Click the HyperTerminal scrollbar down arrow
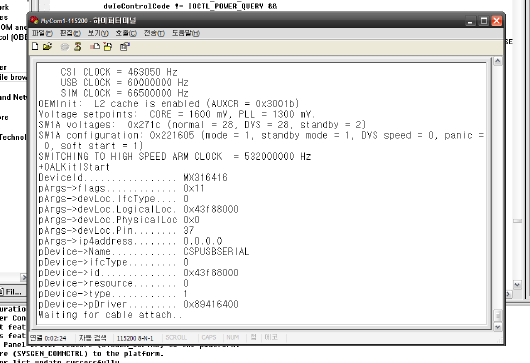Screen dimensions: 530x363 [498, 327]
